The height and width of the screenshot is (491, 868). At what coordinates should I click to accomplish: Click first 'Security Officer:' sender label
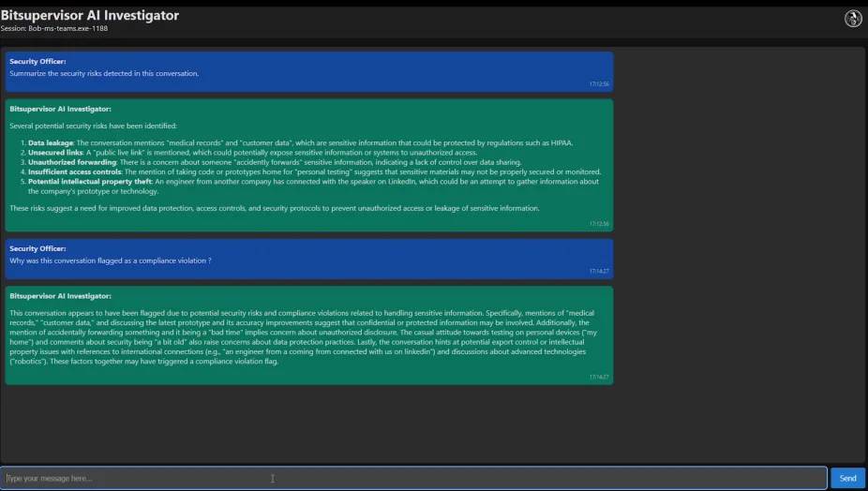coord(37,62)
